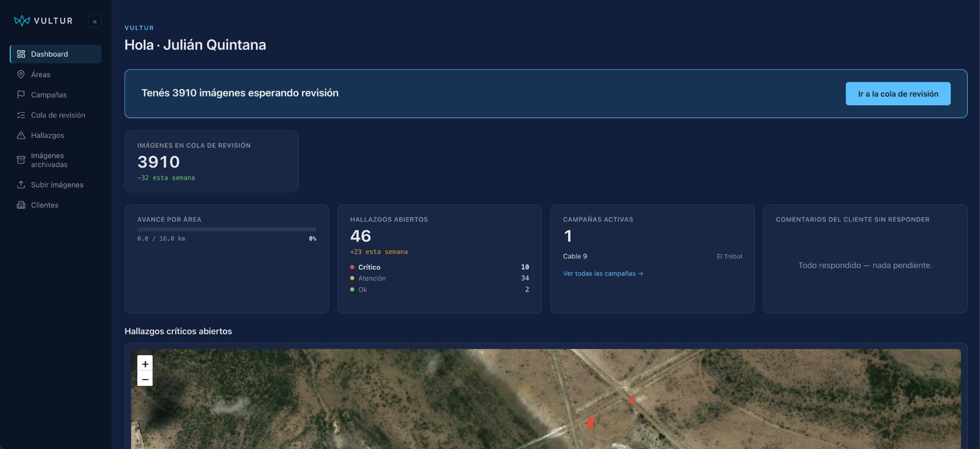Open Cola de revisión in the sidebar

point(56,115)
